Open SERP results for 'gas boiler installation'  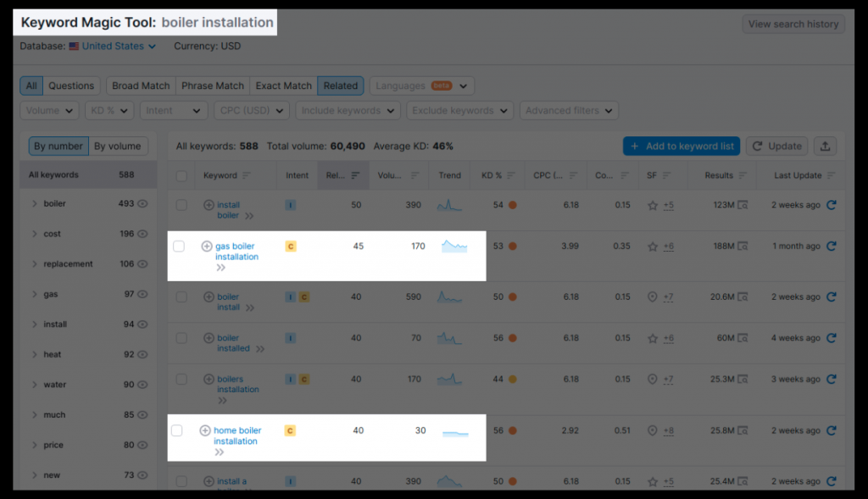click(x=743, y=246)
